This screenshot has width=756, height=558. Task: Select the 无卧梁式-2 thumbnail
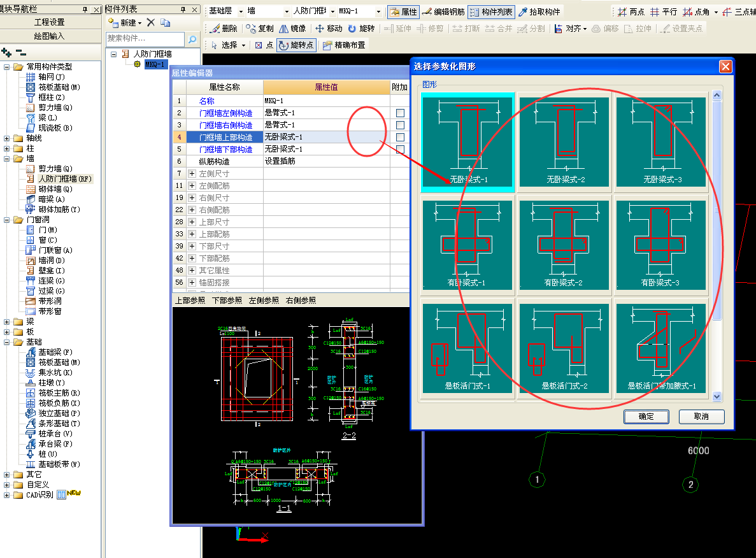564,142
